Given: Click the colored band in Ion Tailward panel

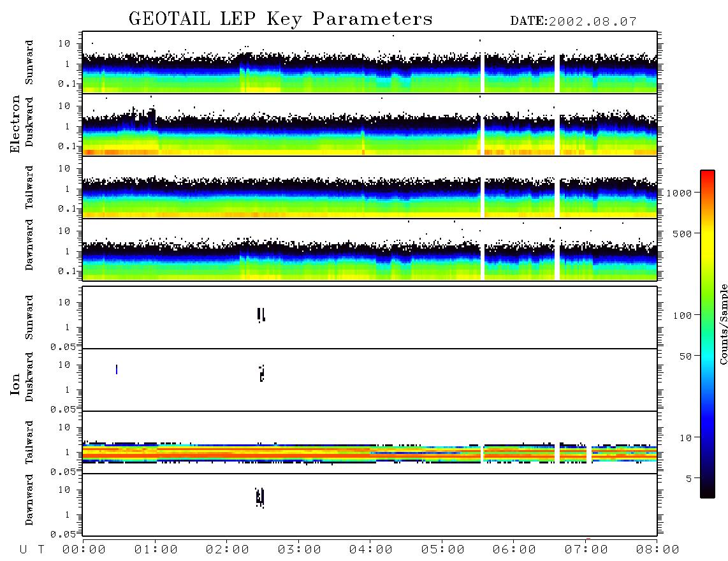Looking at the screenshot, I should 370,453.
